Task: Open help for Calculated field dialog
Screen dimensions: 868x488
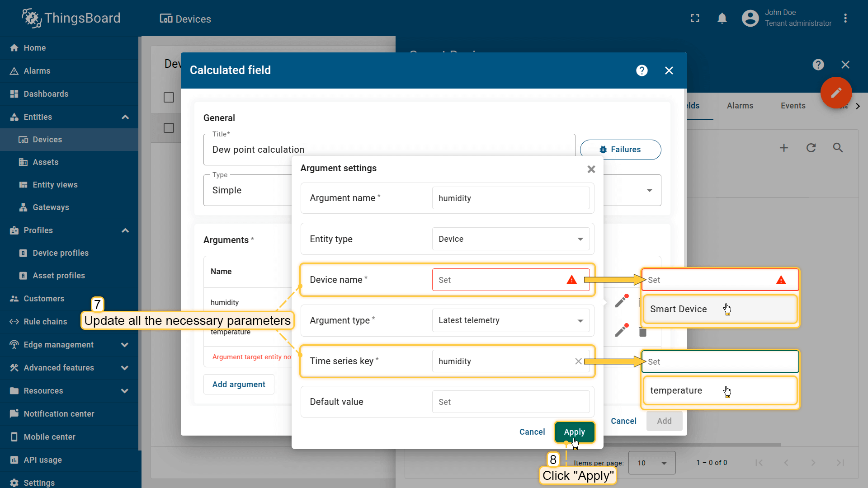Action: (642, 70)
